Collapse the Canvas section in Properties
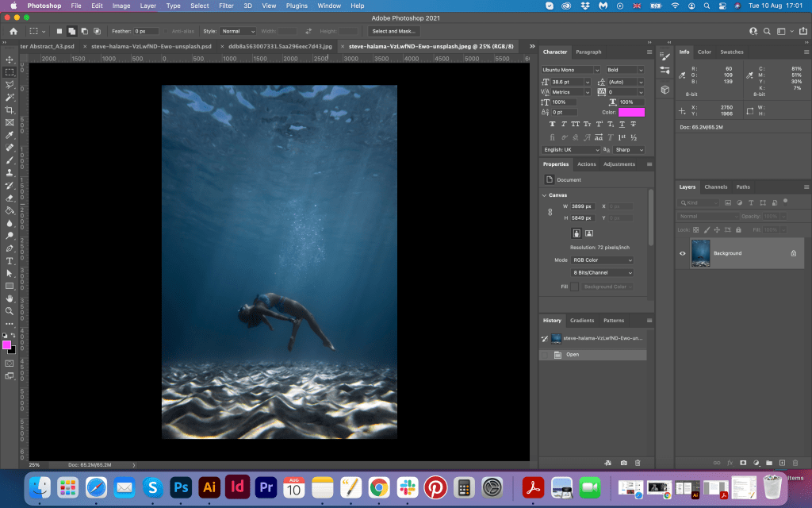812x508 pixels. [545, 195]
